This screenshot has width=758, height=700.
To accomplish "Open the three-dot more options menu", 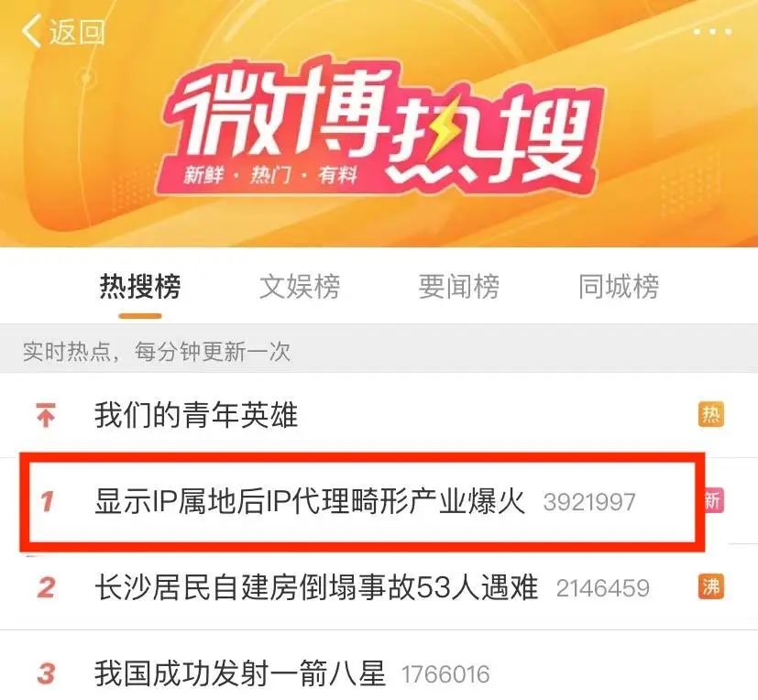I will pos(712,32).
